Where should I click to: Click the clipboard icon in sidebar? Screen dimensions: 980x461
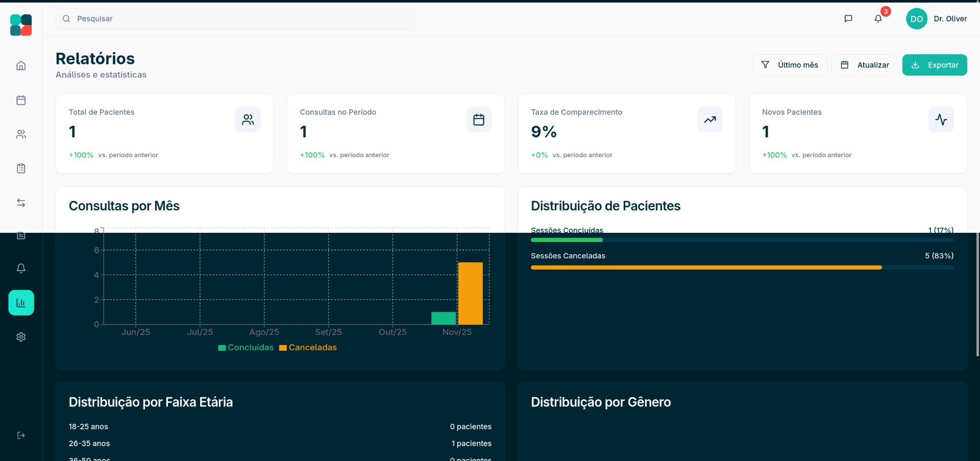coord(21,168)
